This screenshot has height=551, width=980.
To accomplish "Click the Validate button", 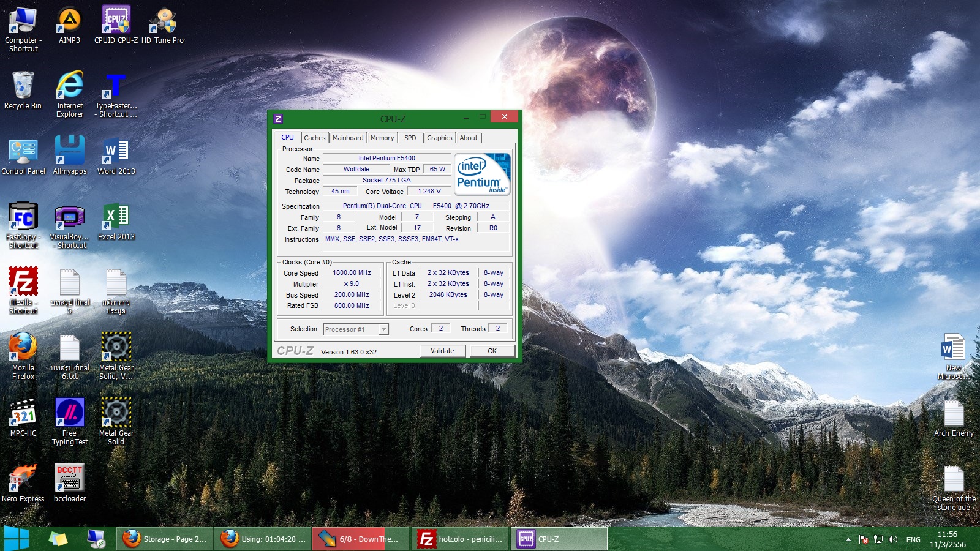I will [442, 351].
